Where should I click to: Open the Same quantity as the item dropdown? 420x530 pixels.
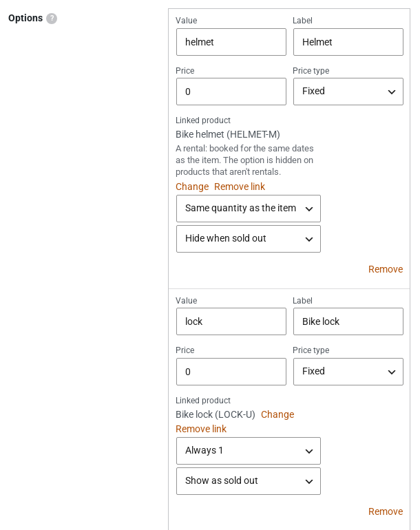[248, 209]
